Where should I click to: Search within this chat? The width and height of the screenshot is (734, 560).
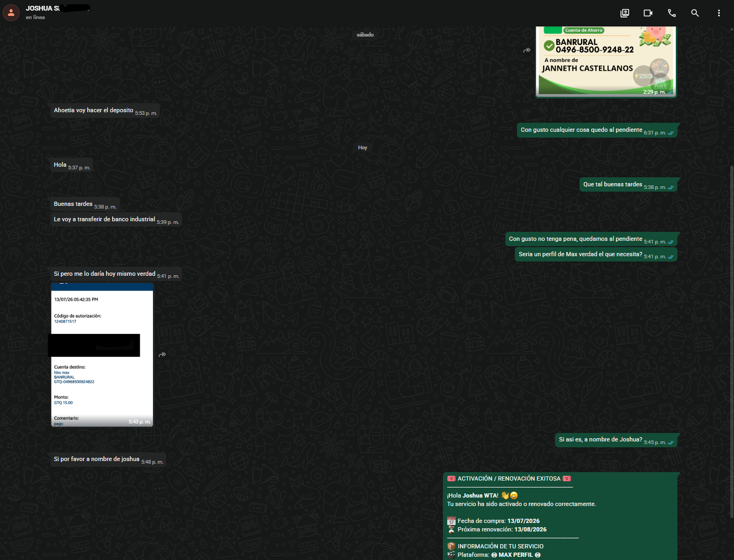[695, 13]
